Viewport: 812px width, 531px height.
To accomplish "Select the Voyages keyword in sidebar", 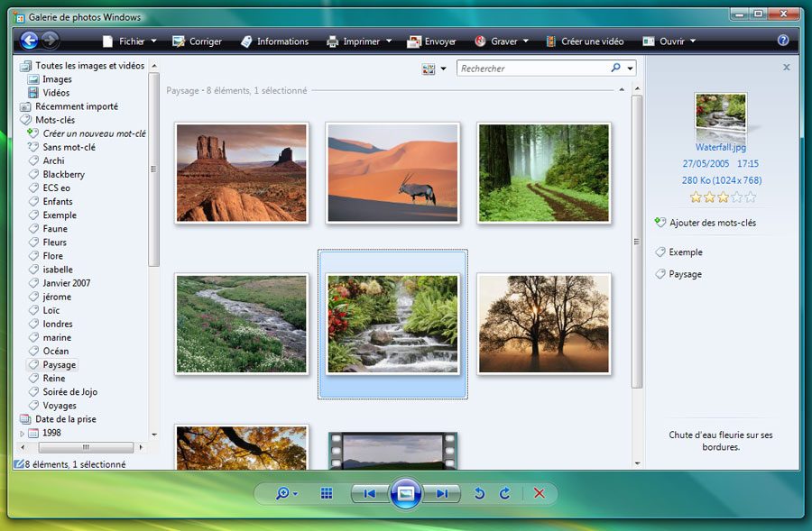I will (60, 406).
